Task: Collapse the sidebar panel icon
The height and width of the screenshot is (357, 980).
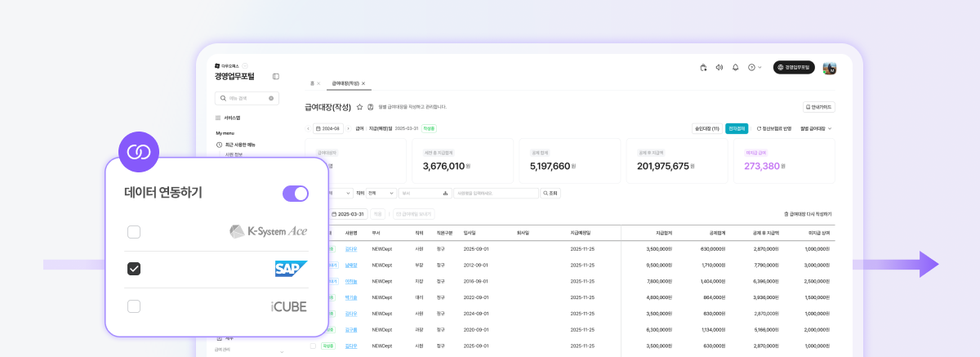Action: coord(276,76)
